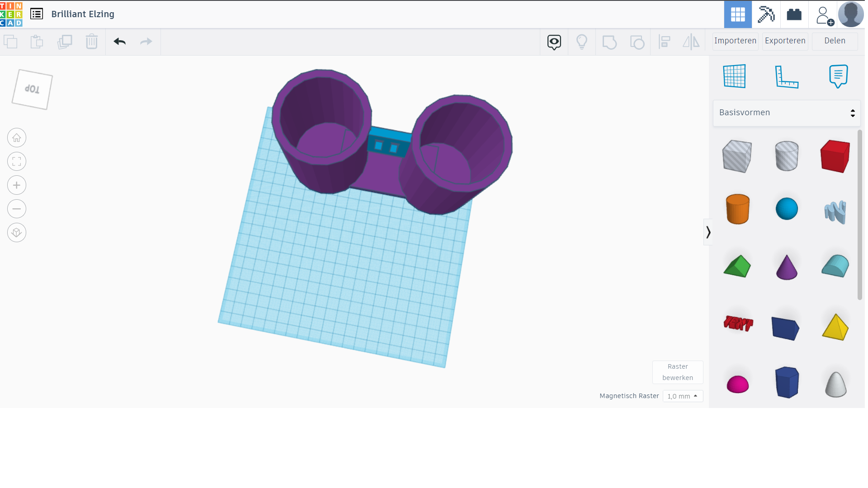Collapse the shapes panel with chevron
This screenshot has height=488, width=868.
pos(708,232)
